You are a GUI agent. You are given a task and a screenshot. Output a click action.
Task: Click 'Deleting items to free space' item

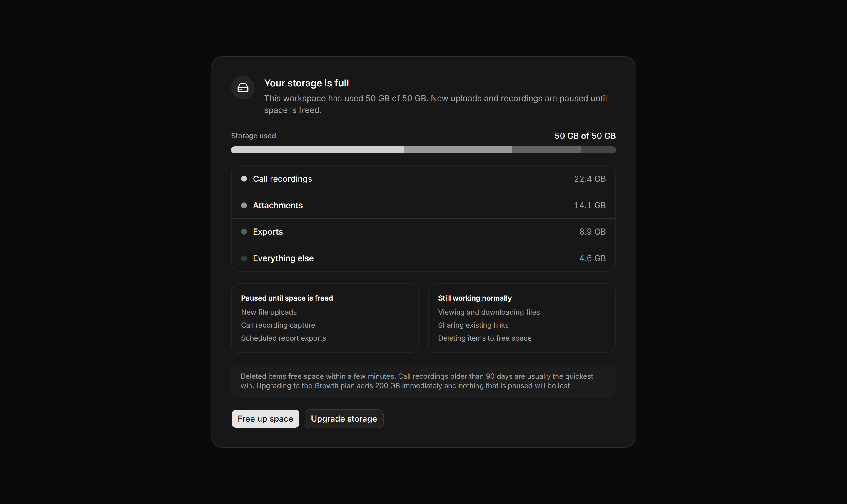click(485, 338)
